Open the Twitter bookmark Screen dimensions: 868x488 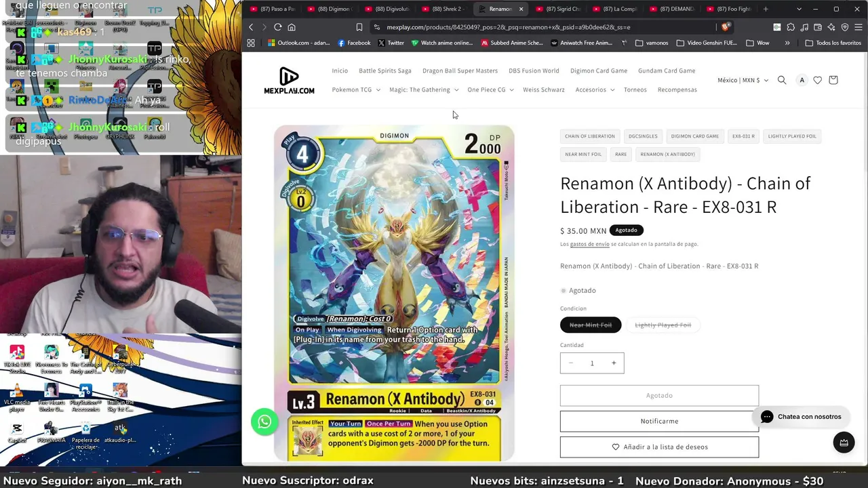(x=391, y=43)
